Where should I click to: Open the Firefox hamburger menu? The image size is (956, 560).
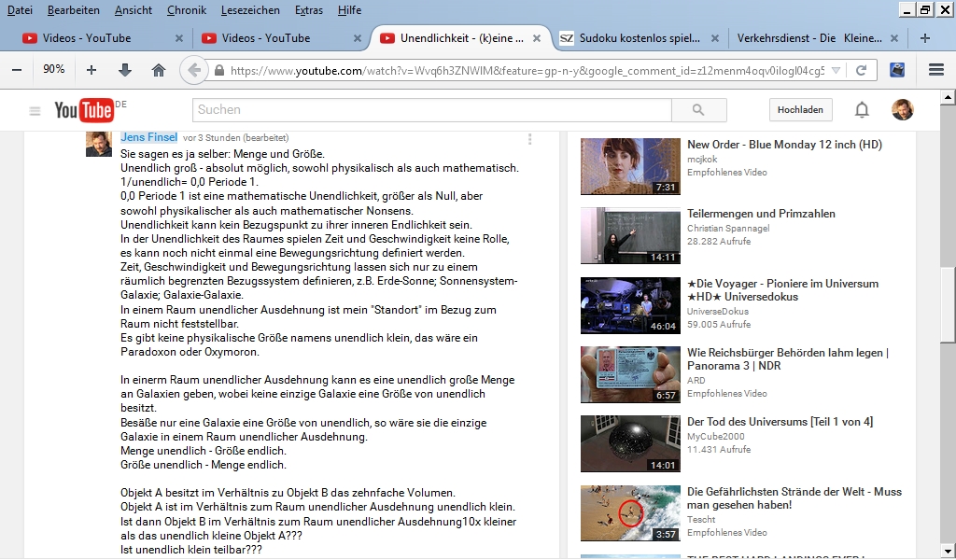[x=936, y=70]
